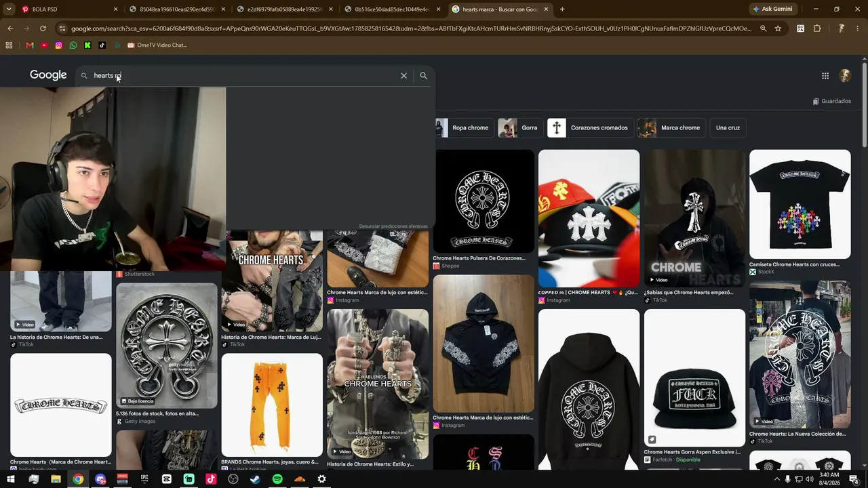The height and width of the screenshot is (488, 868).
Task: Open OBS Studio from the taskbar
Action: [x=233, y=479]
